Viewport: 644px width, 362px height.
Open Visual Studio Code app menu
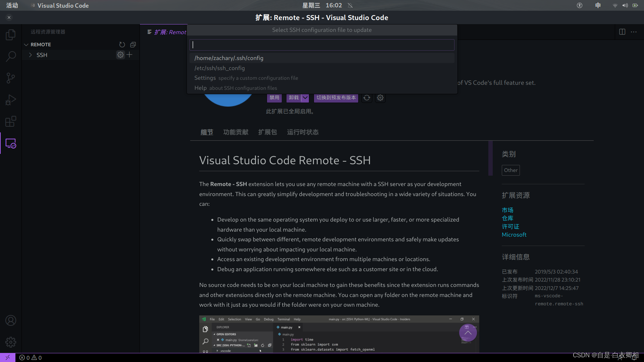(x=60, y=5)
